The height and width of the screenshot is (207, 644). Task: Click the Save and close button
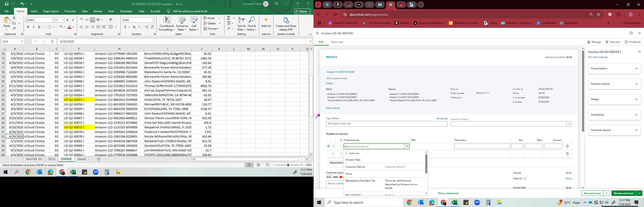tap(592, 193)
